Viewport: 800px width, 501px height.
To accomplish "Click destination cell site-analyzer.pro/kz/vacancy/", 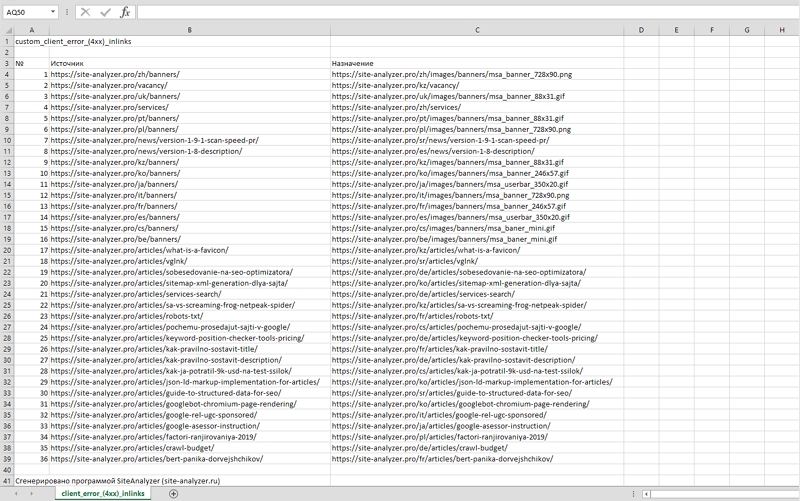I will 477,85.
